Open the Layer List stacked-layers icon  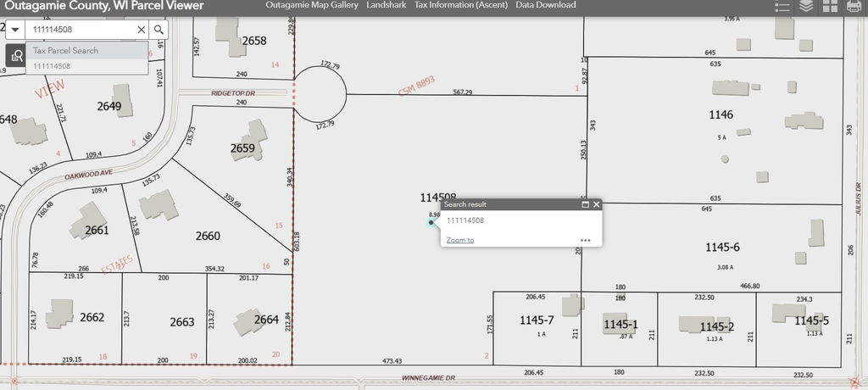coord(806,7)
